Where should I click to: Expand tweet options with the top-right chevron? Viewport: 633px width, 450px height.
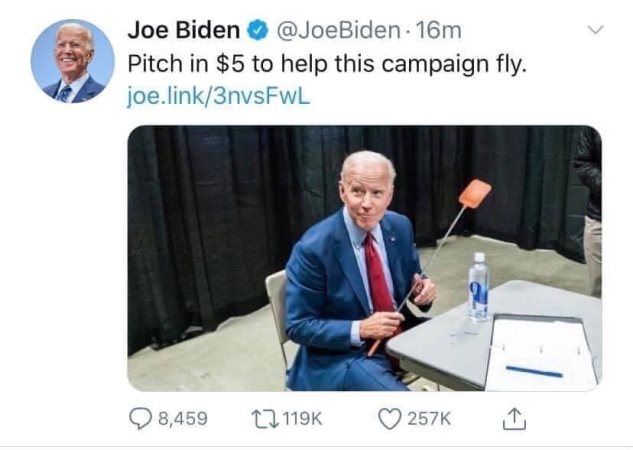(595, 29)
